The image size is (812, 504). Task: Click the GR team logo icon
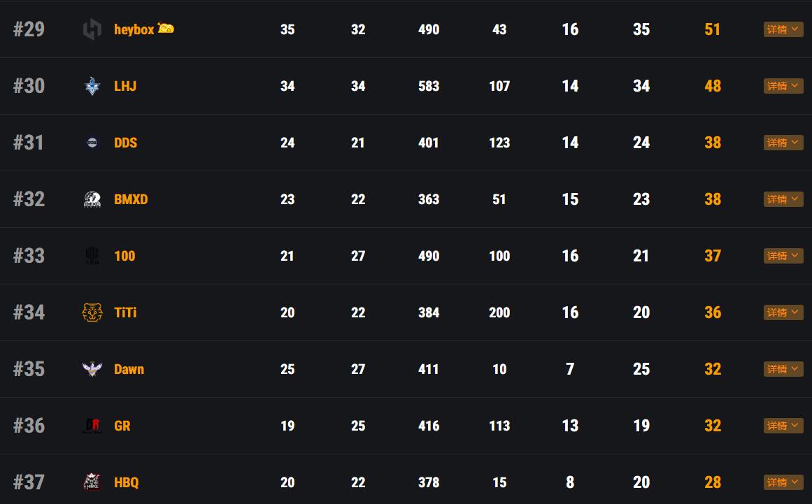[x=92, y=425]
